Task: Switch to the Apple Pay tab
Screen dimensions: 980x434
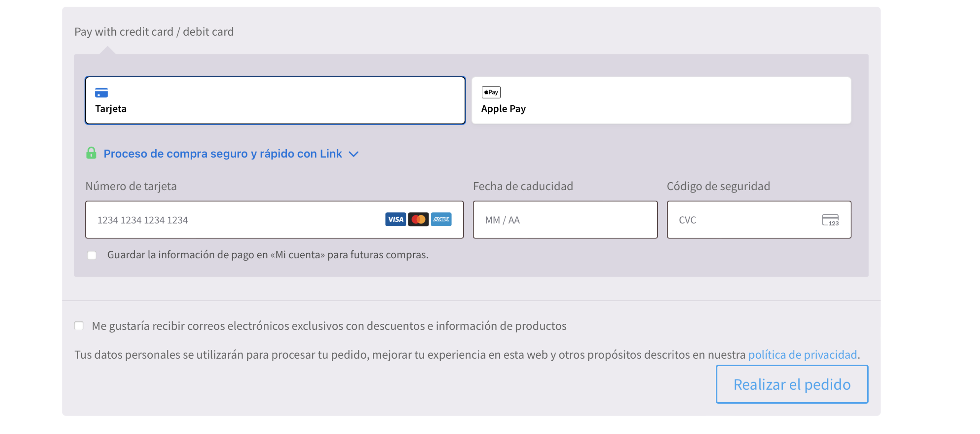Action: tap(661, 100)
